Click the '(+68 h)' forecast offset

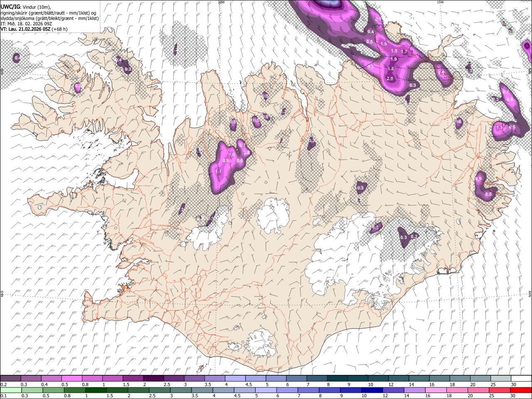click(x=59, y=29)
